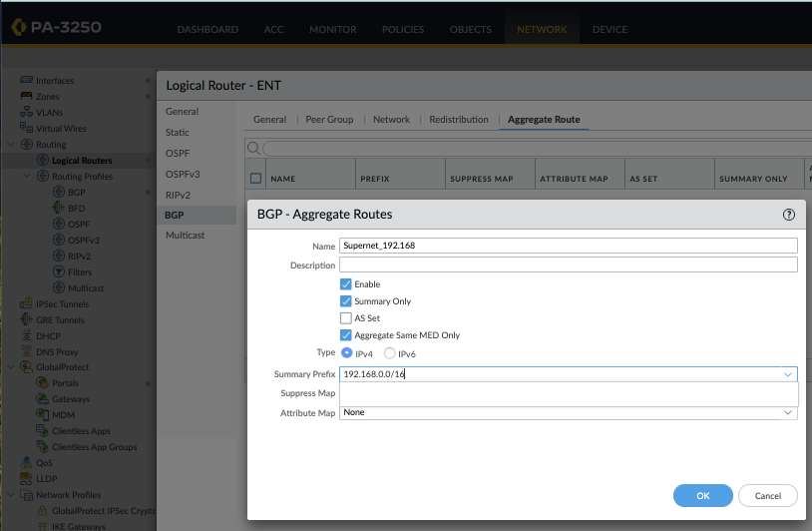812x531 pixels.
Task: Click the OK button
Action: (x=702, y=496)
